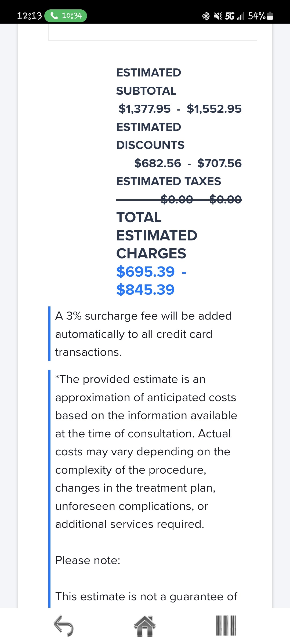
Task: Tap the 3% surcharge fee notice
Action: coord(144,334)
